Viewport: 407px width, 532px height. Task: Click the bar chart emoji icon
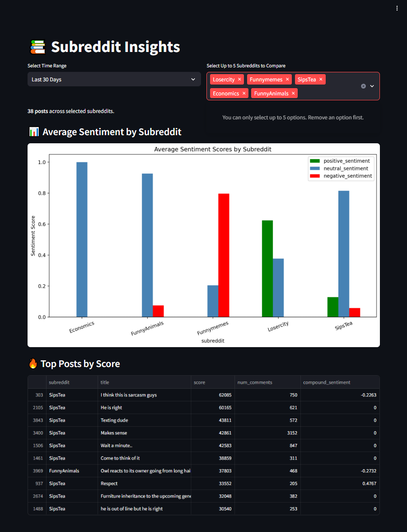click(34, 132)
